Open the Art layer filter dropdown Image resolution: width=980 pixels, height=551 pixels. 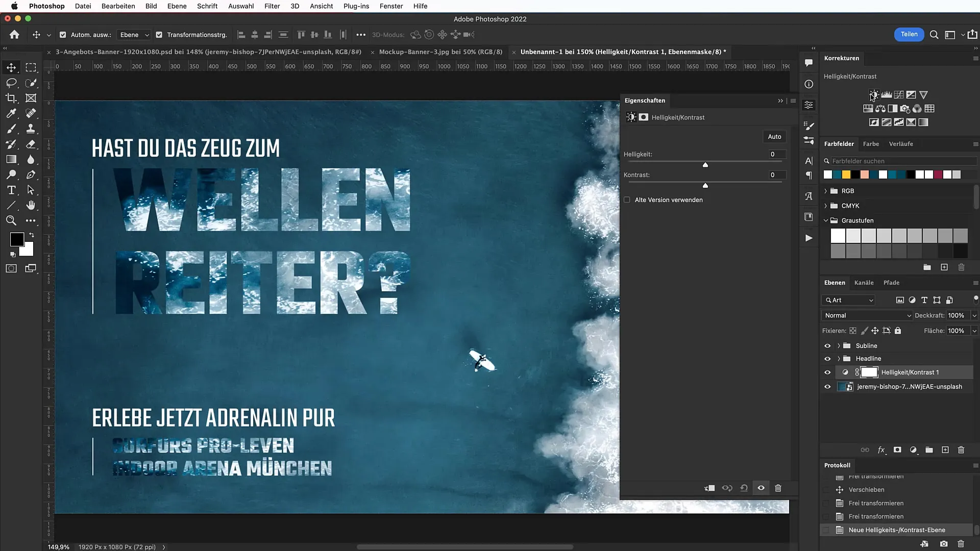[848, 300]
